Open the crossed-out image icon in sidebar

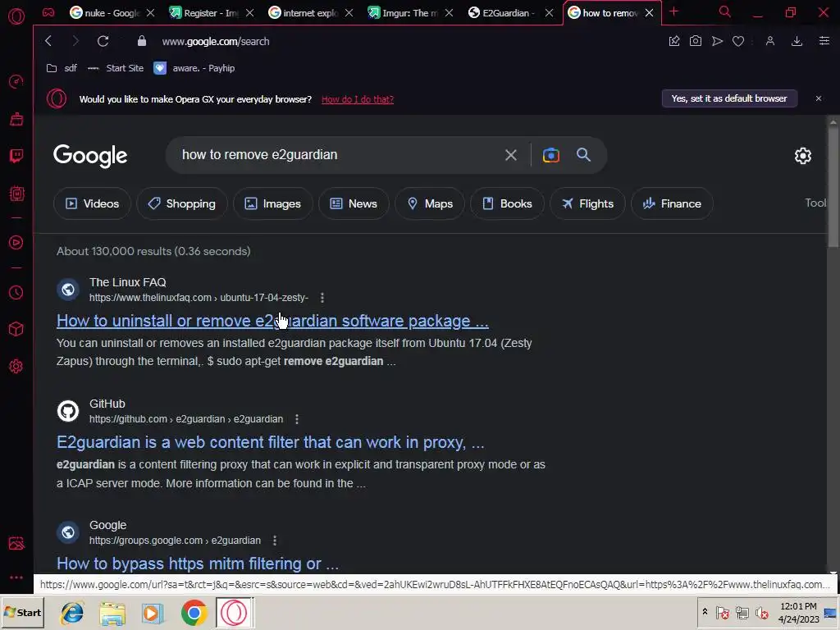click(16, 543)
